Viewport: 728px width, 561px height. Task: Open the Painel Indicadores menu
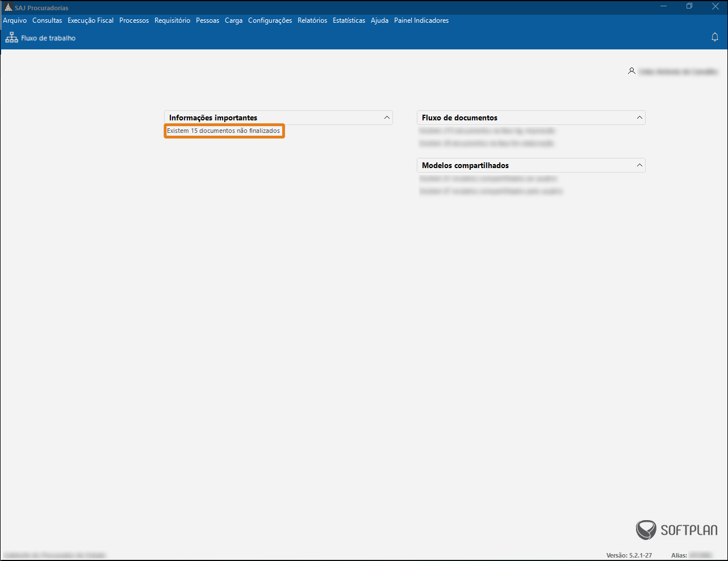click(421, 20)
